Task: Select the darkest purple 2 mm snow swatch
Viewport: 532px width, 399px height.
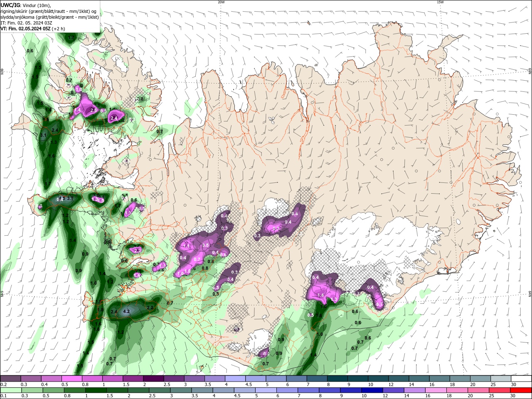Action: (153, 378)
